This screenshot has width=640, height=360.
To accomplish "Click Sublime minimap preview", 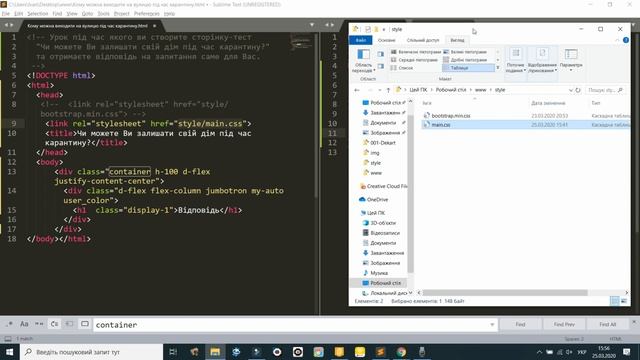I will (301, 42).
